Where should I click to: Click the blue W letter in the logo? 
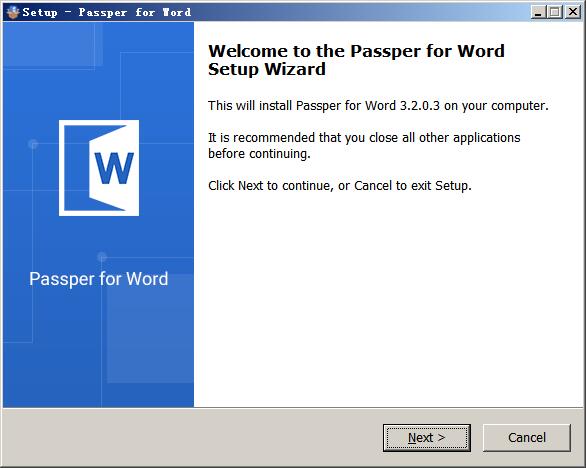(x=114, y=168)
